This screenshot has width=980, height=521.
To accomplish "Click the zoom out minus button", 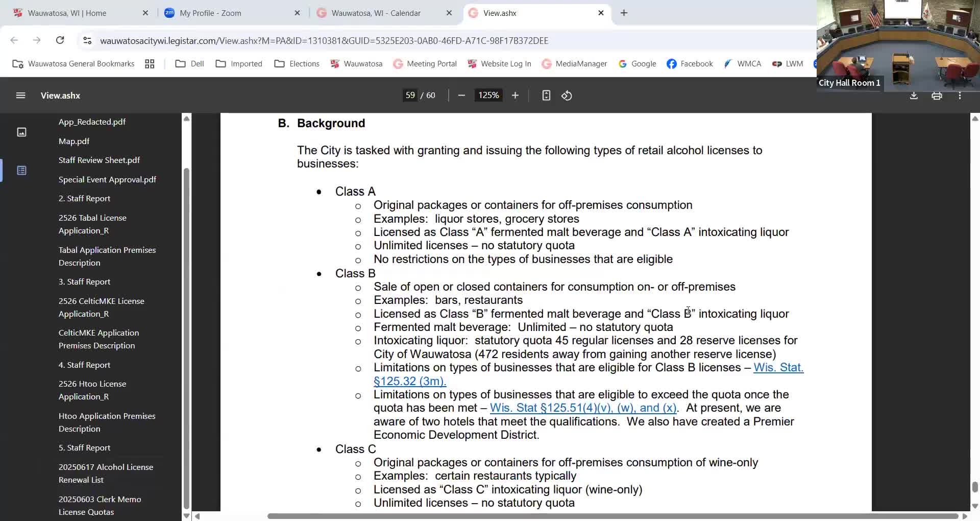I will point(461,96).
